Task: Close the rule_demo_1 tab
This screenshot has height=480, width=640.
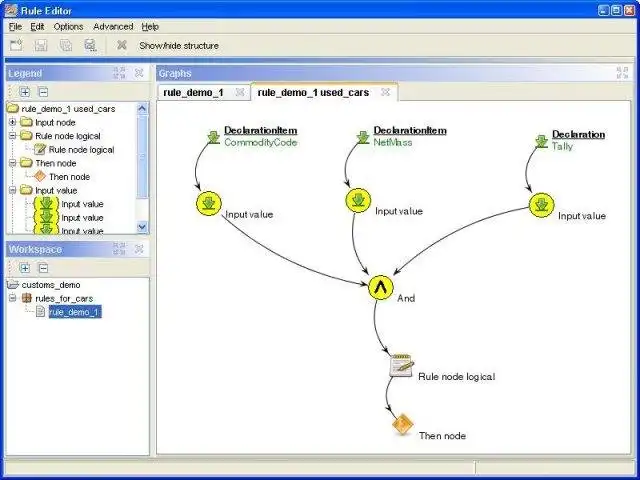Action: 240,92
